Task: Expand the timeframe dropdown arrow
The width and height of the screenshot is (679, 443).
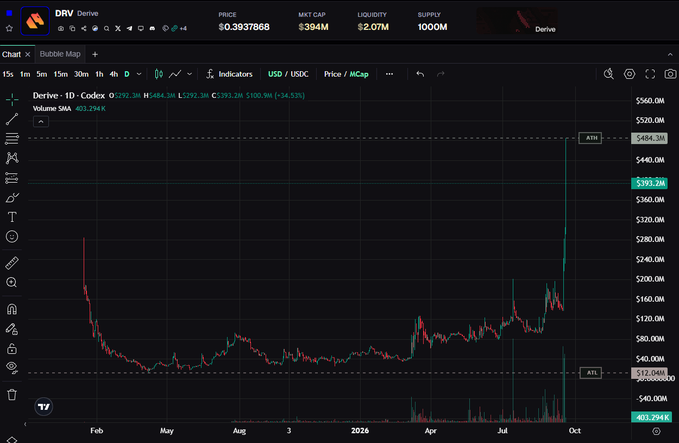Action: 139,74
